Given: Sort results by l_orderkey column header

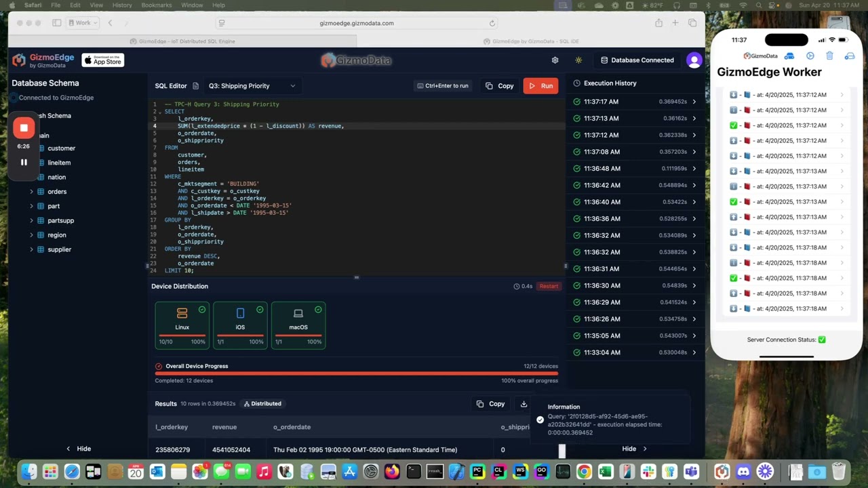Looking at the screenshot, I should coord(172,427).
